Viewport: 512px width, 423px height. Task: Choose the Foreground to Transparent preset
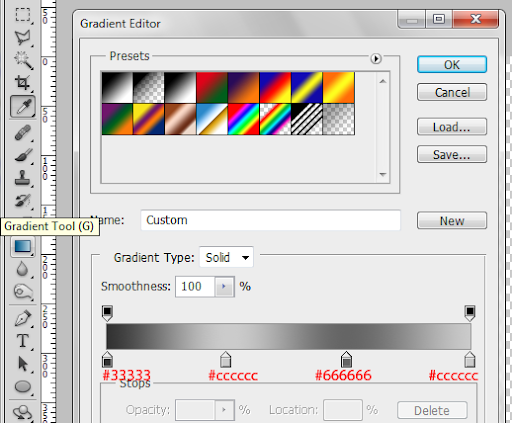(149, 88)
